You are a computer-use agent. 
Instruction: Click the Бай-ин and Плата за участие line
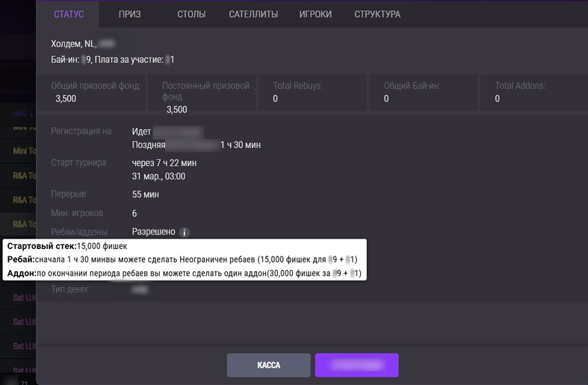point(113,60)
